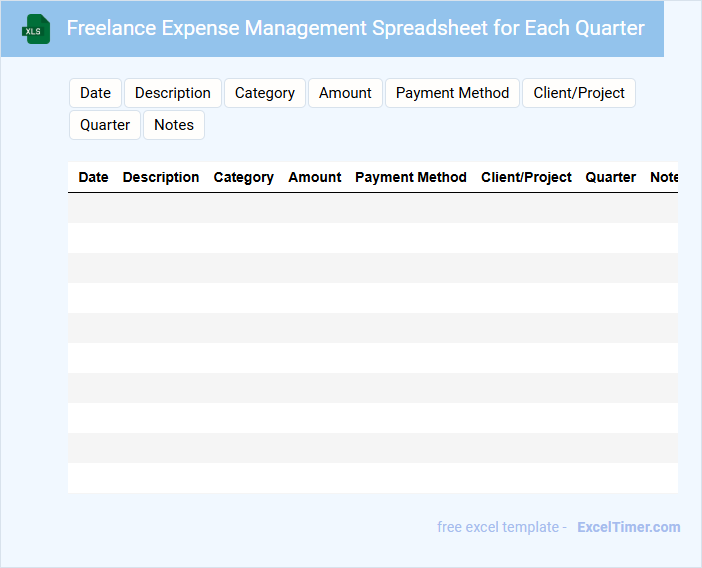The image size is (702, 568).
Task: Select the Client/Project tag button
Action: pos(578,93)
